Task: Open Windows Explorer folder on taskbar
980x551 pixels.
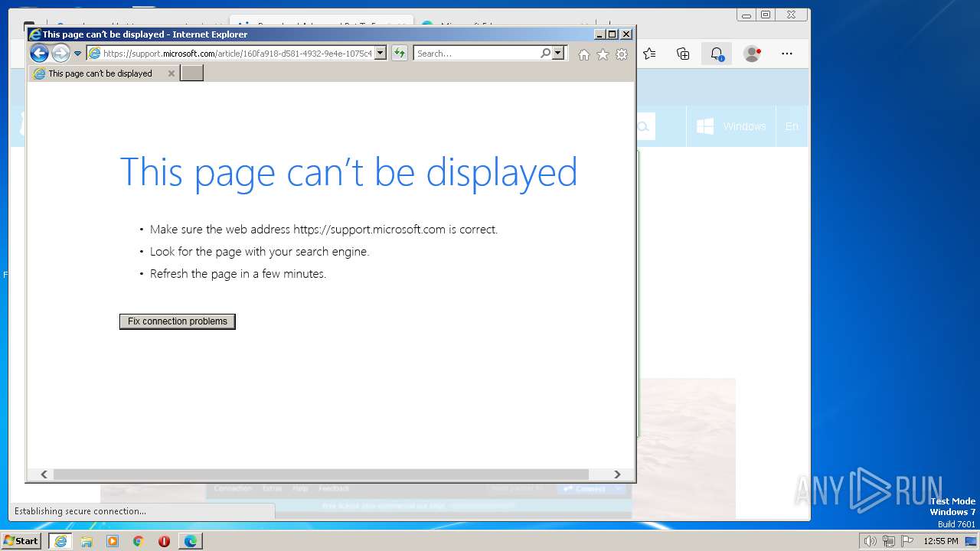Action: click(87, 541)
